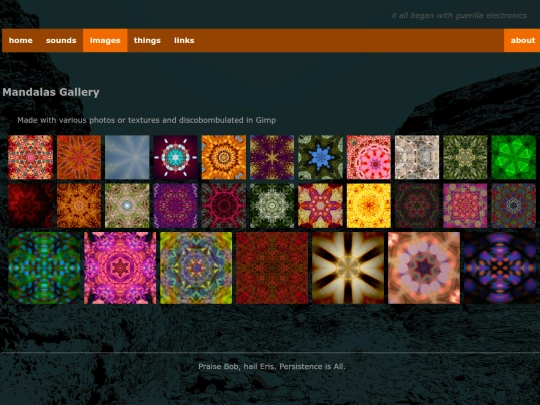
Task: Select the small purple-magenta mandala thumbnail
Action: point(176,206)
